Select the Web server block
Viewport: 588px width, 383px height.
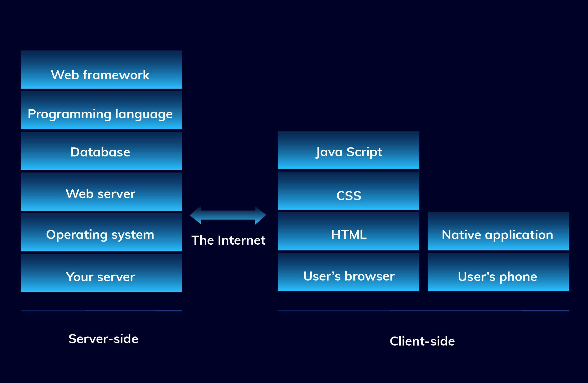coord(101,192)
